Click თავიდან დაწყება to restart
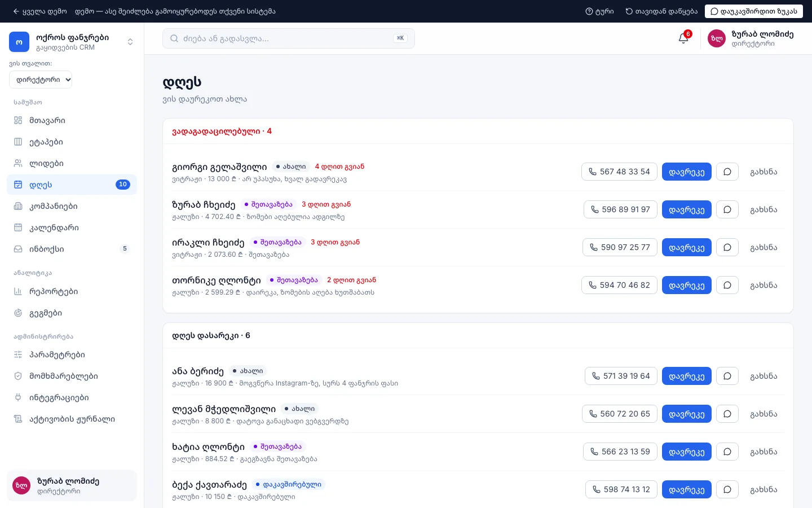Image resolution: width=812 pixels, height=508 pixels. (x=661, y=11)
